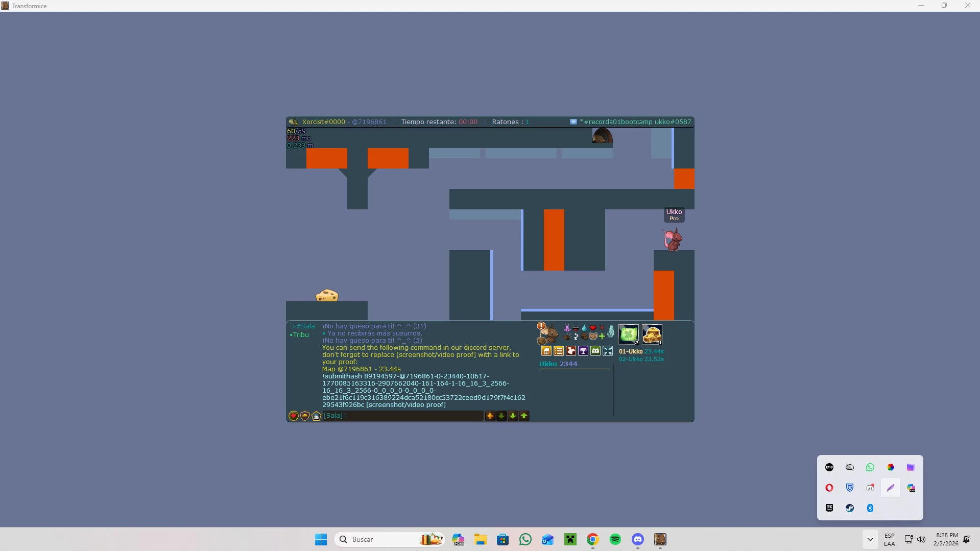Click the green down arrow chat button
The image size is (980, 551).
coord(513,416)
